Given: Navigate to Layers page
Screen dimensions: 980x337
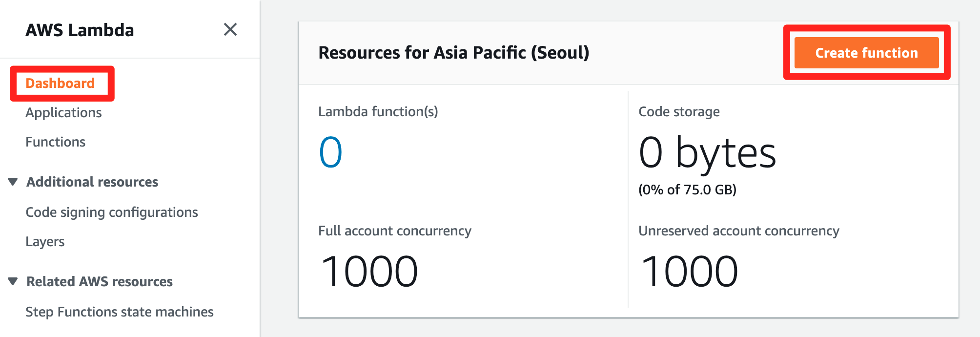Looking at the screenshot, I should tap(45, 242).
